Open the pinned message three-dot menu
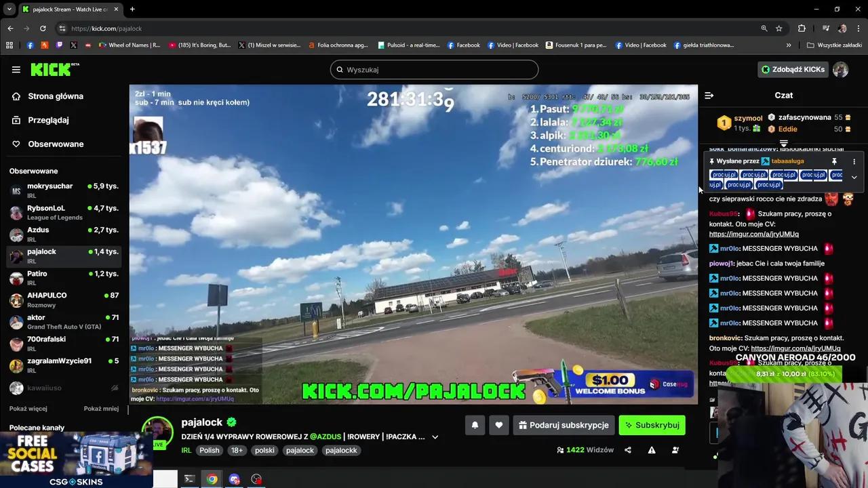This screenshot has height=488, width=868. (854, 161)
